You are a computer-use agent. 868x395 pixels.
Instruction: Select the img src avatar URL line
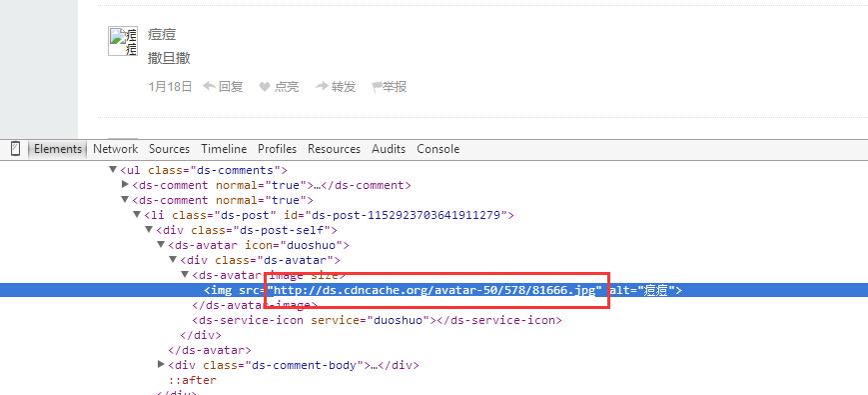(434, 290)
